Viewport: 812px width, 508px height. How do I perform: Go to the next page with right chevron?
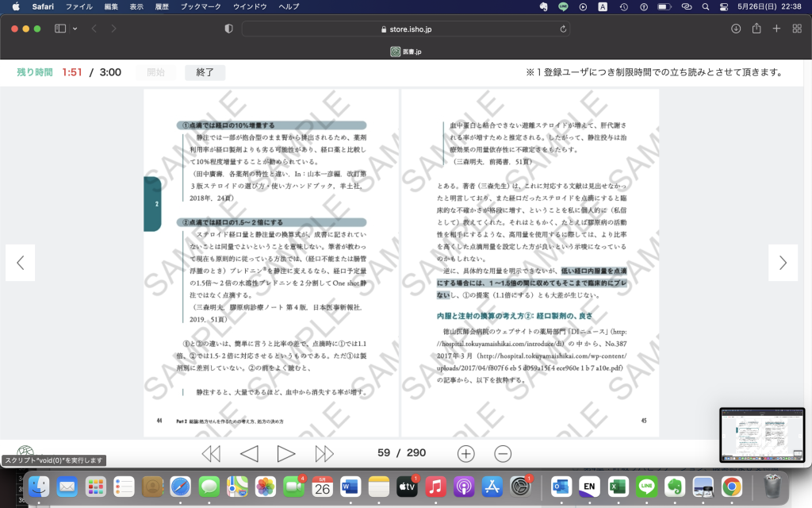tap(783, 263)
